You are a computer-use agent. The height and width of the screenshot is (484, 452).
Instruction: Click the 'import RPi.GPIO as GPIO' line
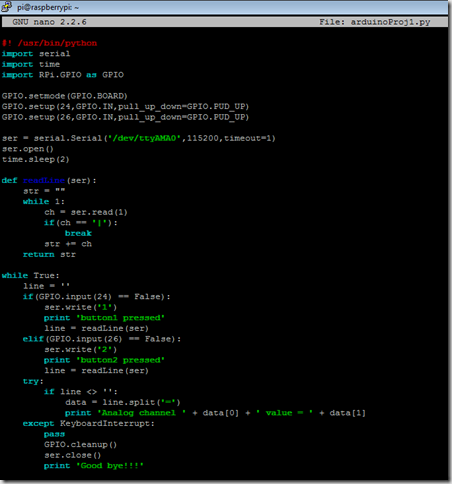63,75
